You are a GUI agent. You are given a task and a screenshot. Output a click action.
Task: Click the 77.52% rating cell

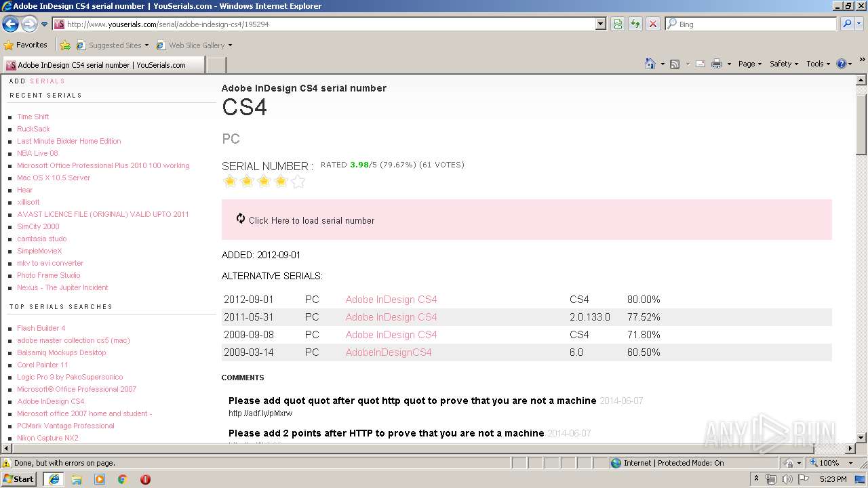pyautogui.click(x=644, y=317)
